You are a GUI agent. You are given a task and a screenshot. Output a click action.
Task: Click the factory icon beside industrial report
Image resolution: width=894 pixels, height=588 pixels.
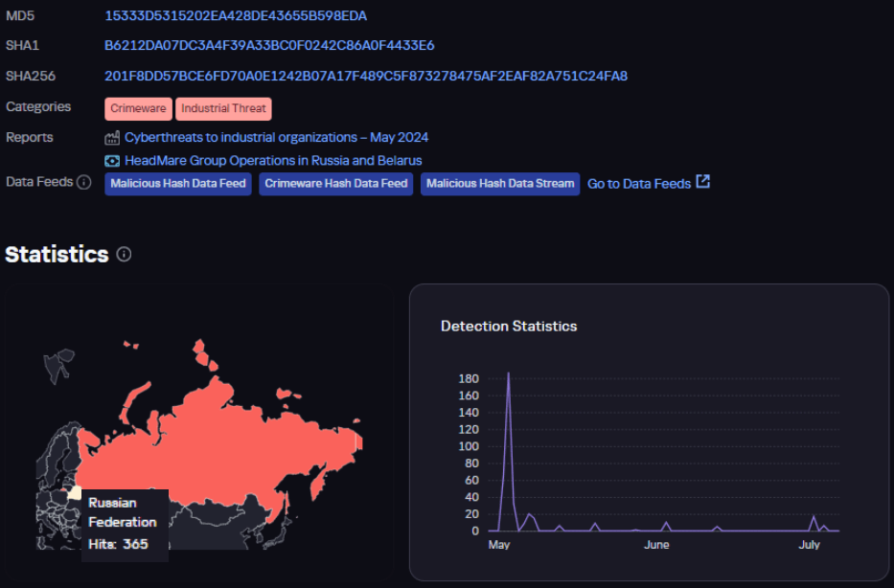[112, 138]
